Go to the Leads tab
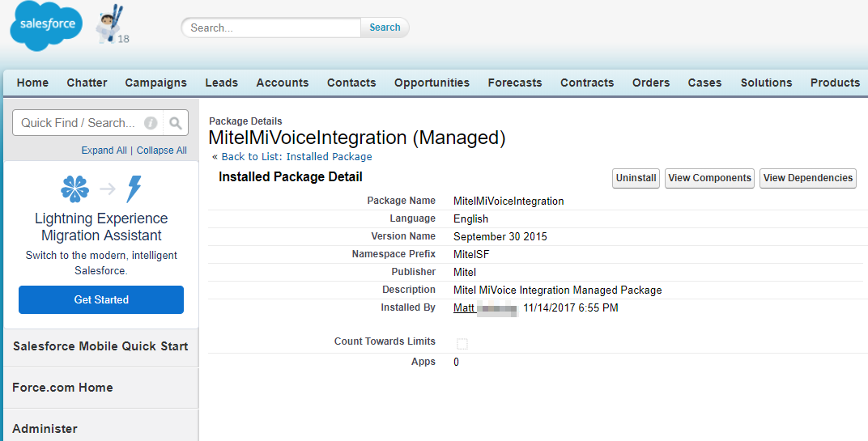868x441 pixels. [221, 83]
